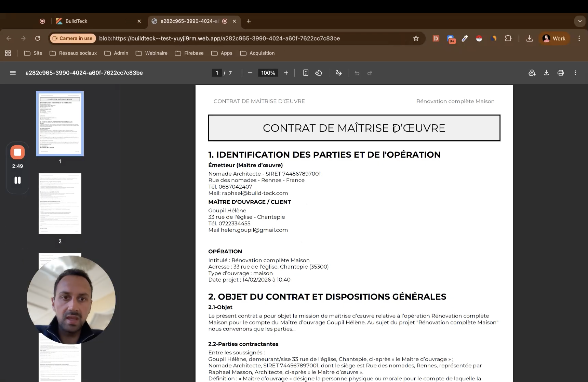Zoom in on the PDF document
Image resolution: width=588 pixels, height=382 pixels.
286,73
